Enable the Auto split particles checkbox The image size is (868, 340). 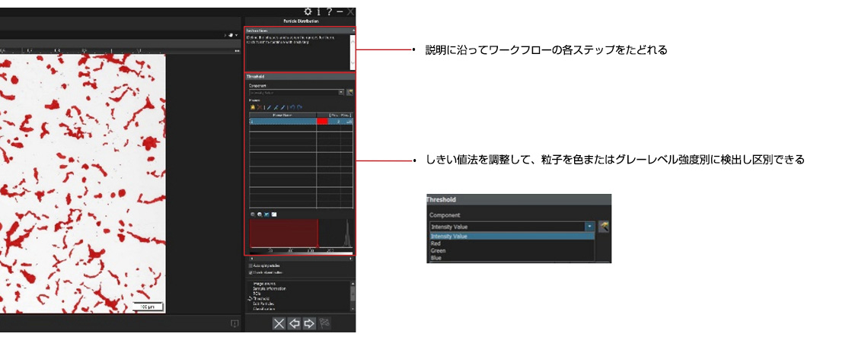tap(251, 266)
